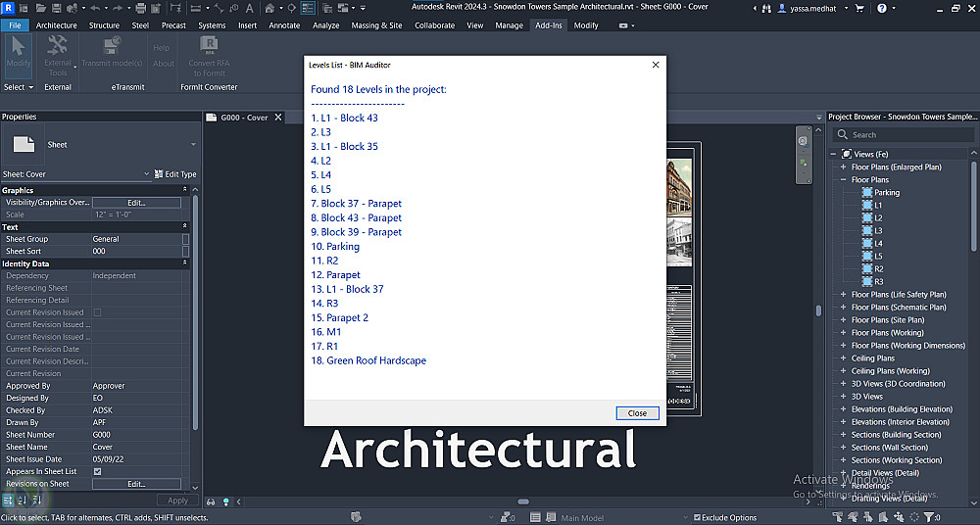Click the Edit Type button
Screen dimensions: 980x525
(175, 174)
